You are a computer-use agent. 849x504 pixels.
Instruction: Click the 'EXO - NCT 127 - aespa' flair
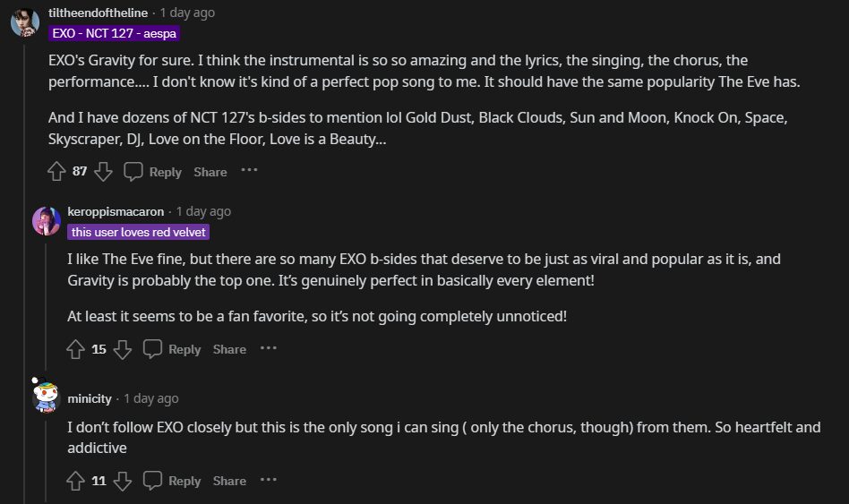click(x=114, y=34)
